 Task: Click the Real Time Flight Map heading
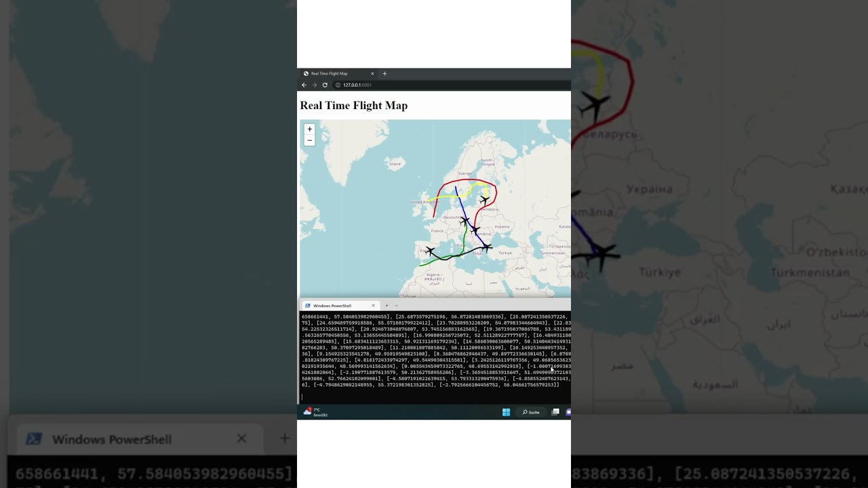point(354,106)
